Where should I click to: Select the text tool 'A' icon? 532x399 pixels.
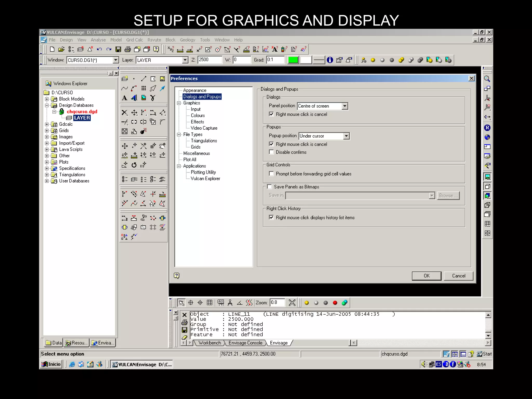124,98
